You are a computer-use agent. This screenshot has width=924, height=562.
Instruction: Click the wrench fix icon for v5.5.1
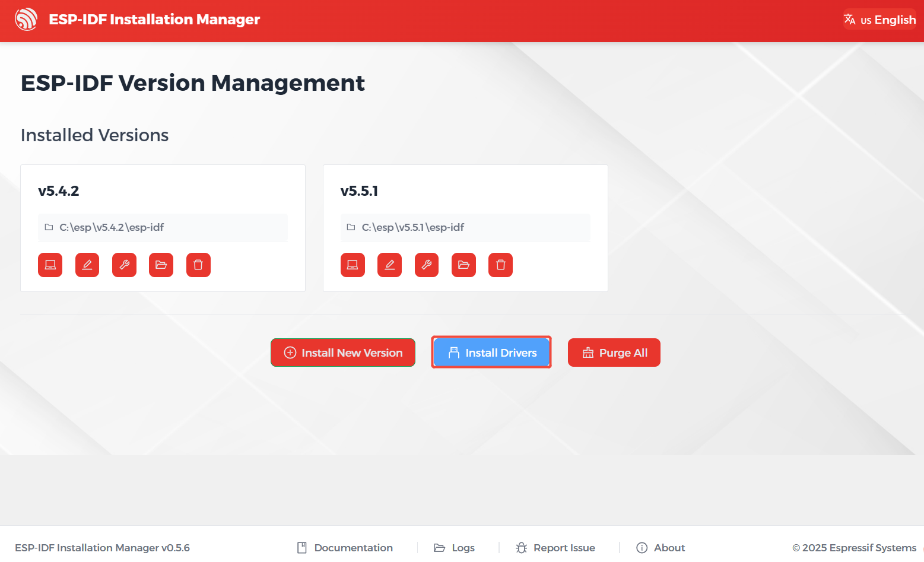(x=426, y=265)
